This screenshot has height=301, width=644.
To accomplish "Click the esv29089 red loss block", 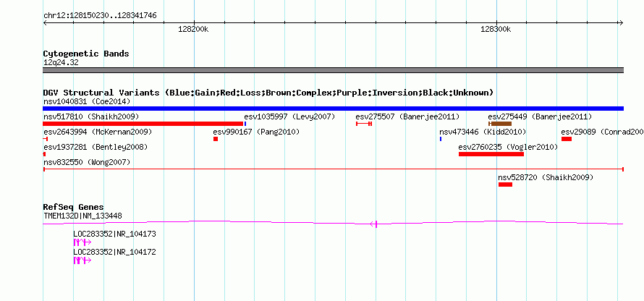I will click(x=567, y=139).
